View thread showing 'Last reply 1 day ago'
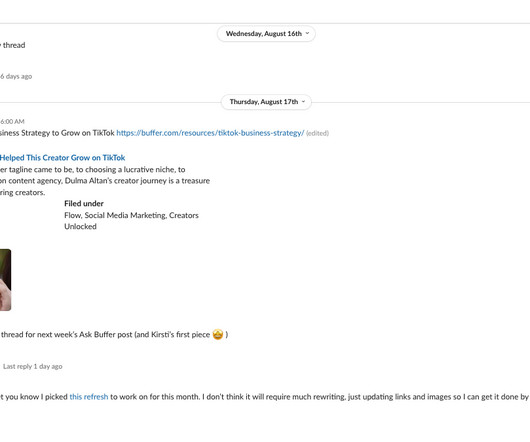Image resolution: width=530 pixels, height=442 pixels. click(32, 367)
